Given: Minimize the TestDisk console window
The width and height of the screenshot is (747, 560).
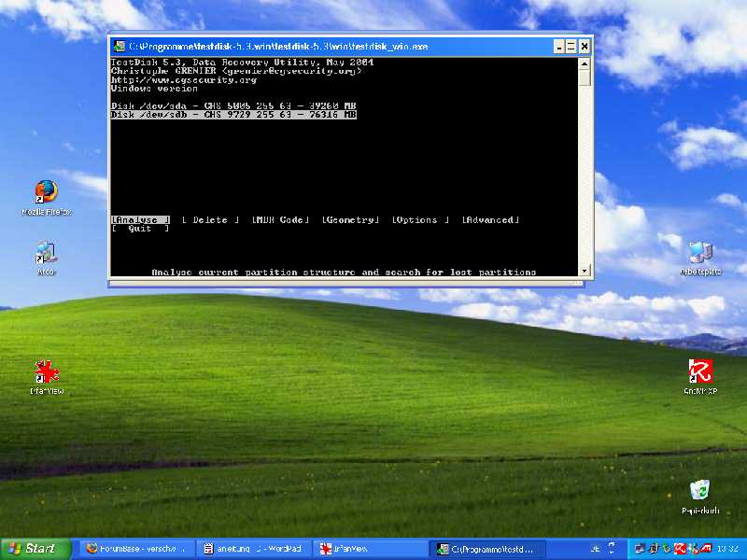Looking at the screenshot, I should 559,47.
